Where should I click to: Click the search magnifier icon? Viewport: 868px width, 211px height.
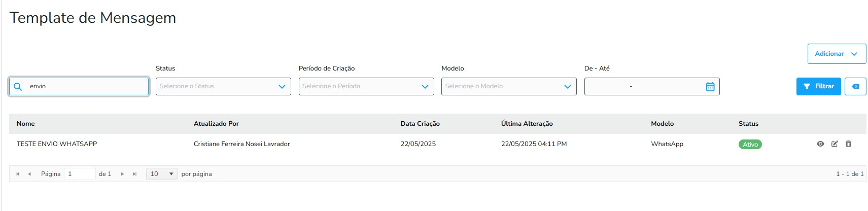point(18,87)
